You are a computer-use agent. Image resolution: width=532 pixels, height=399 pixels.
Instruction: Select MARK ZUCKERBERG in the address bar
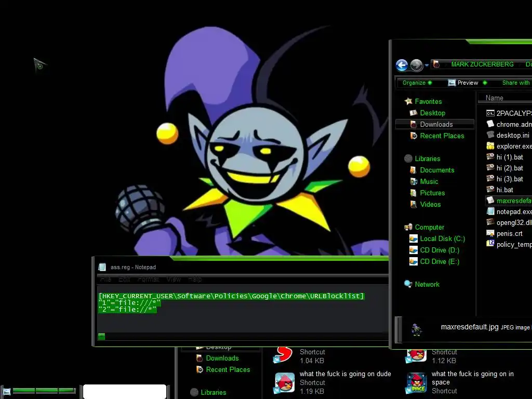[x=482, y=64]
